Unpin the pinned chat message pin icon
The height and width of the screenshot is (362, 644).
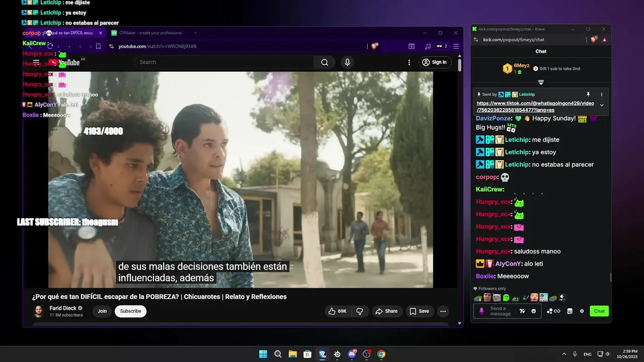588,95
